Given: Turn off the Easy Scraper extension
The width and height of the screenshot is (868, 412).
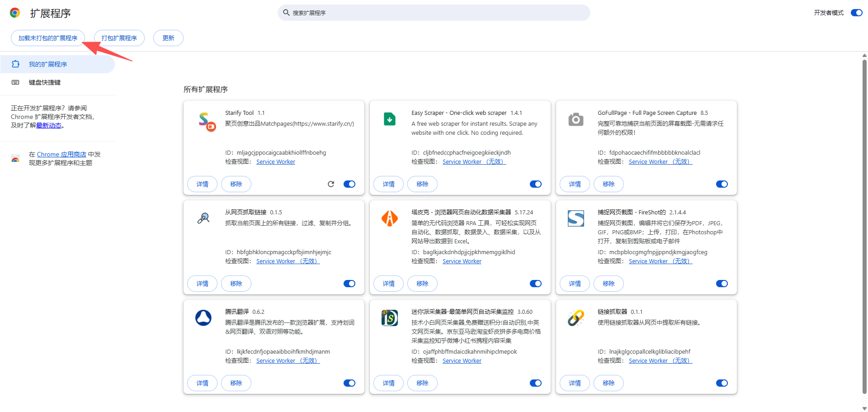Looking at the screenshot, I should [x=535, y=184].
